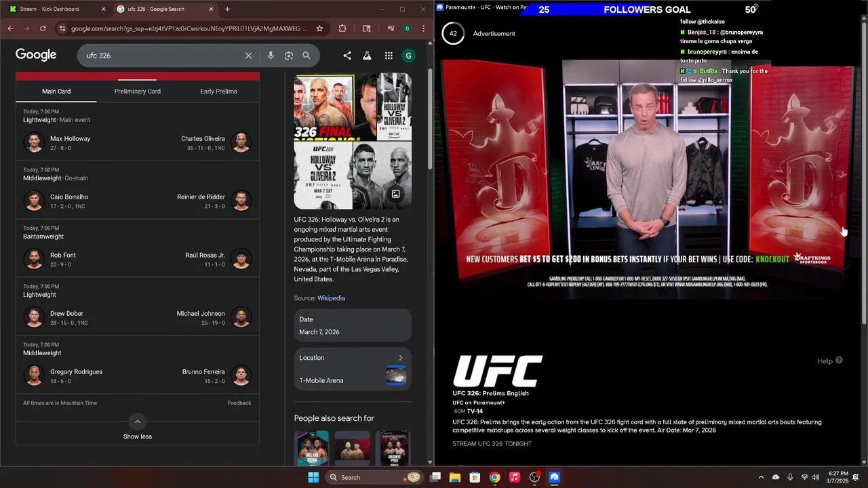Image resolution: width=868 pixels, height=488 pixels.
Task: Click inside the Google search box
Action: pos(163,56)
